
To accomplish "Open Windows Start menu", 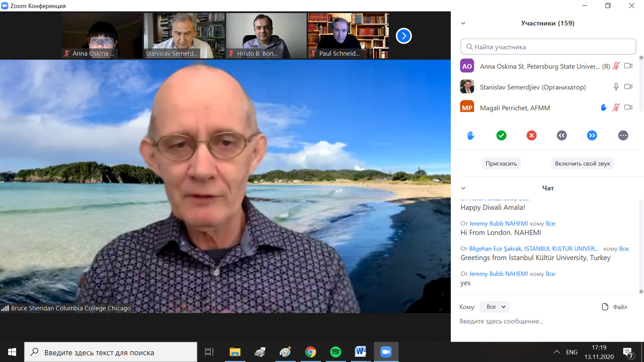I will [x=12, y=352].
